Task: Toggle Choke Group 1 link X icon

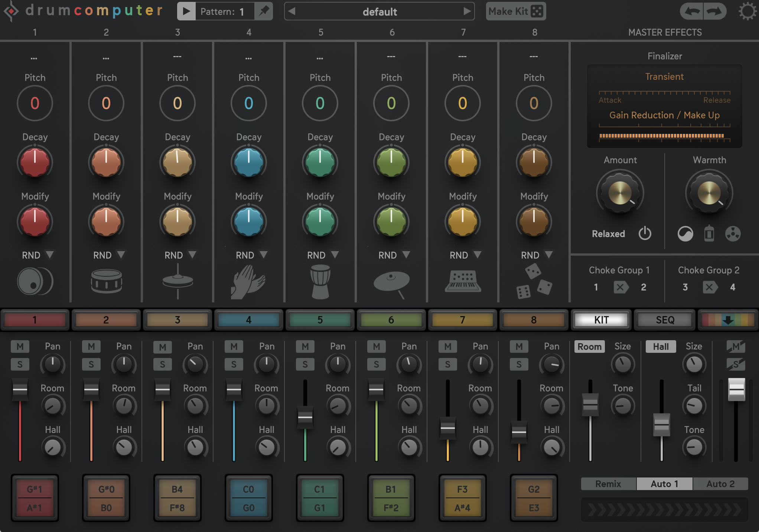Action: 621,287
